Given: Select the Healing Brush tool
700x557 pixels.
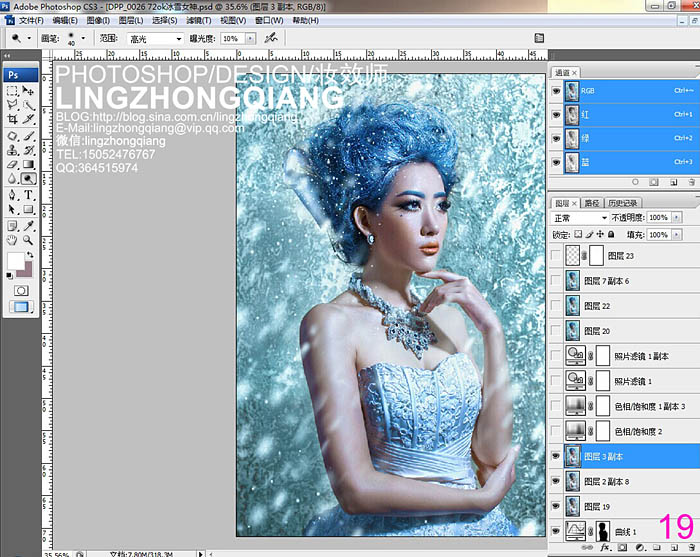Looking at the screenshot, I should tap(12, 135).
